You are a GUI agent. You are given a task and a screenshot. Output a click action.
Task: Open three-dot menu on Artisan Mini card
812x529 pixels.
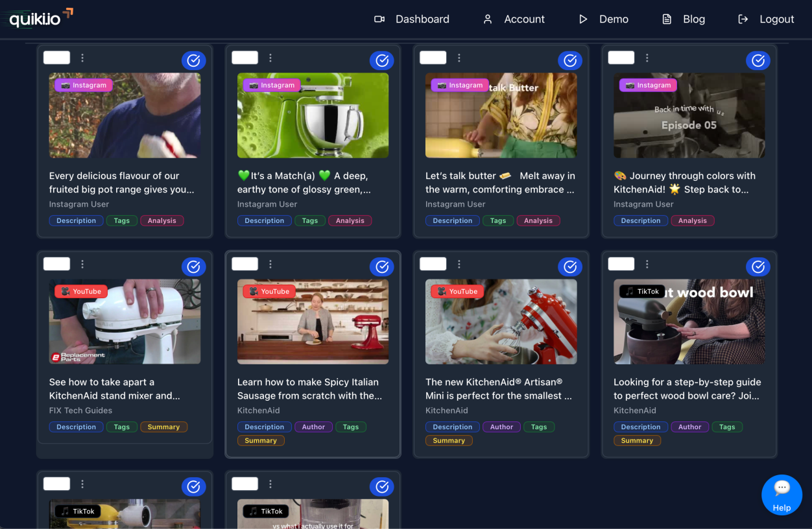[x=459, y=264]
